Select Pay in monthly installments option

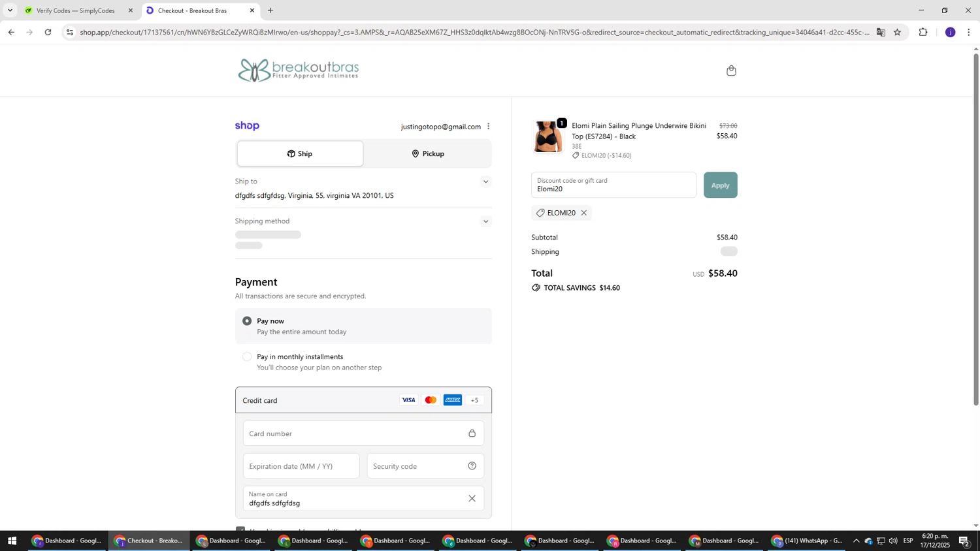click(x=247, y=357)
